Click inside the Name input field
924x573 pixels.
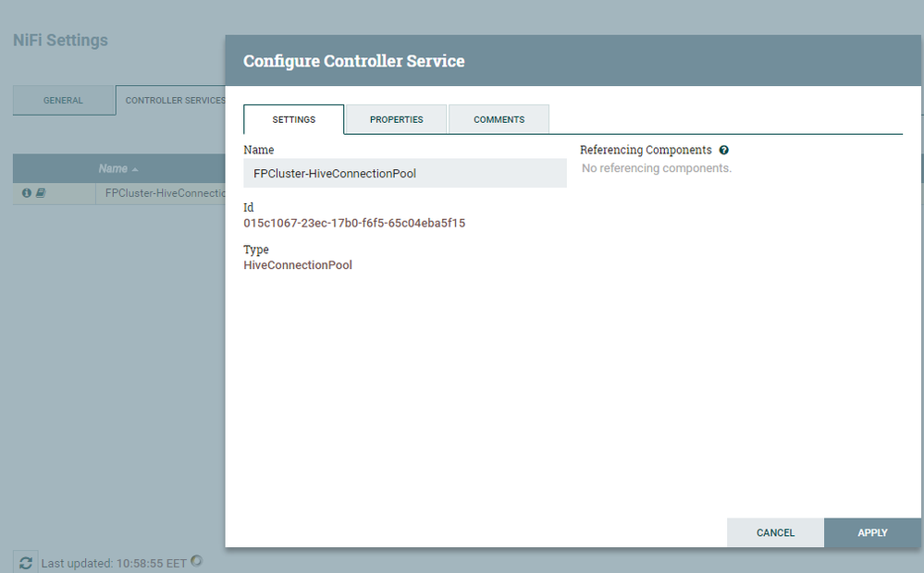coord(404,173)
